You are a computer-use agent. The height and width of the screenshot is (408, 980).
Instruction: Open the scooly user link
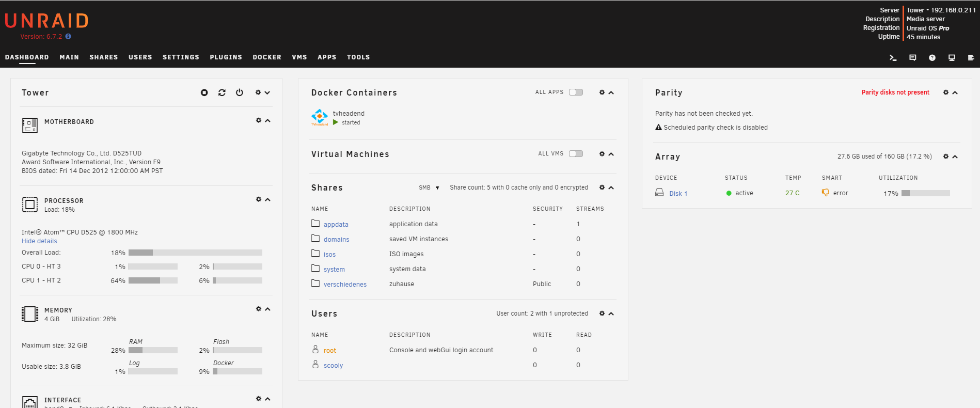(x=333, y=366)
